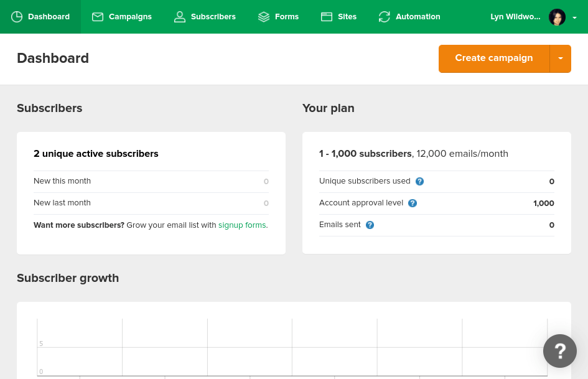Click the Dashboard pie chart icon
This screenshot has width=588, height=379.
click(17, 17)
